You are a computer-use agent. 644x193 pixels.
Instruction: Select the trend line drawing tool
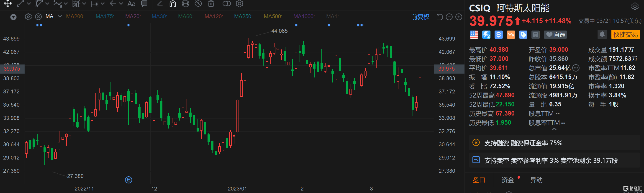point(21,3)
